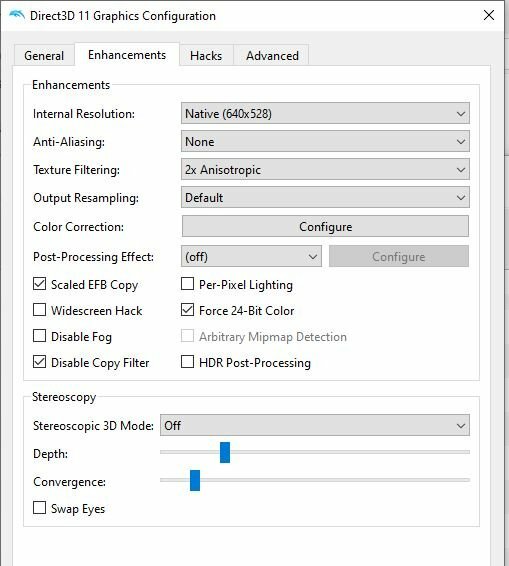Click the Depth slider handle
Image resolution: width=509 pixels, height=566 pixels.
tap(225, 452)
